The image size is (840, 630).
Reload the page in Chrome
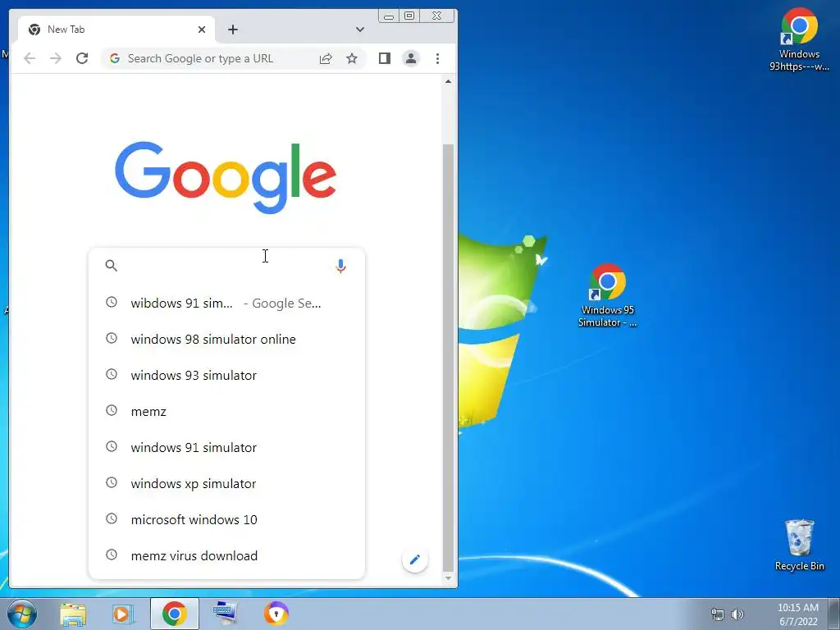pyautogui.click(x=81, y=58)
